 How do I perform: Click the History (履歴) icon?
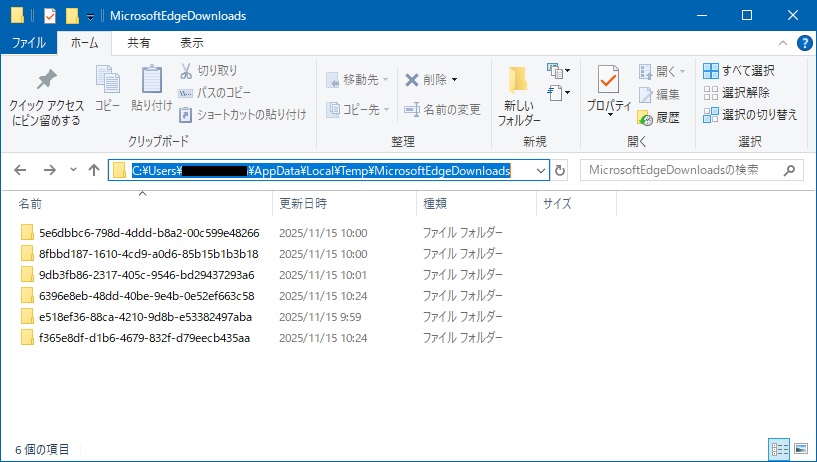coord(645,116)
